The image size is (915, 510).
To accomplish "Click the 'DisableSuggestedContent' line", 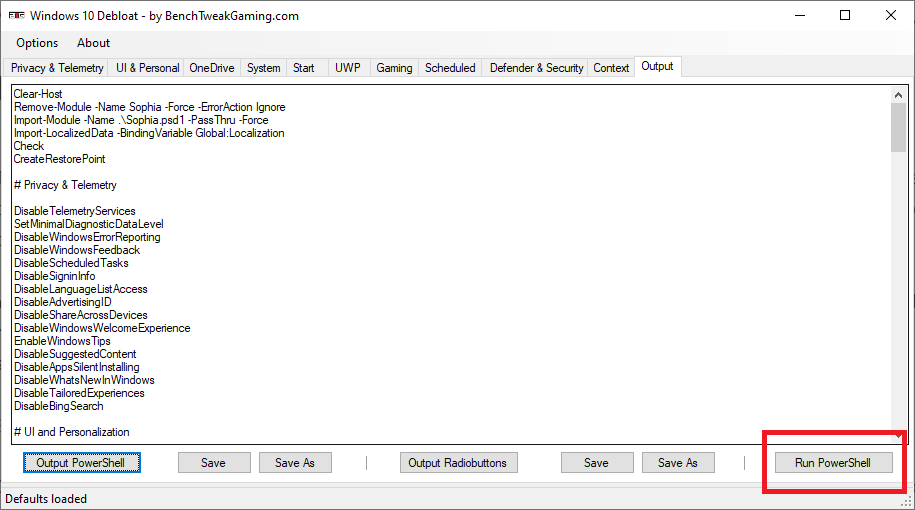I will pos(75,354).
